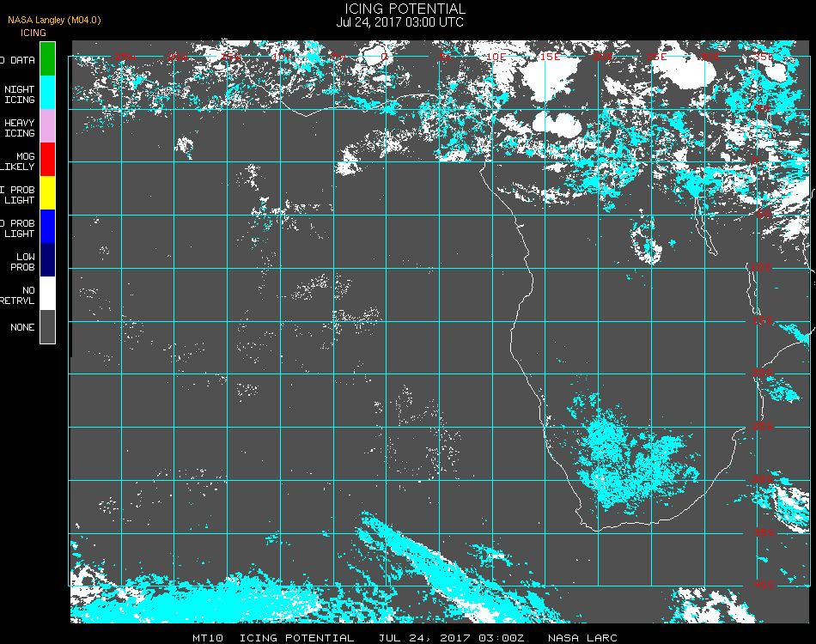Click the '25E' longitude label
816x644 pixels.
pyautogui.click(x=657, y=57)
